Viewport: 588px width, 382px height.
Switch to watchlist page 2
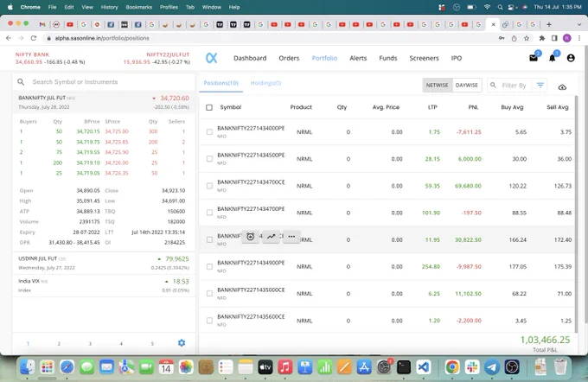click(59, 343)
